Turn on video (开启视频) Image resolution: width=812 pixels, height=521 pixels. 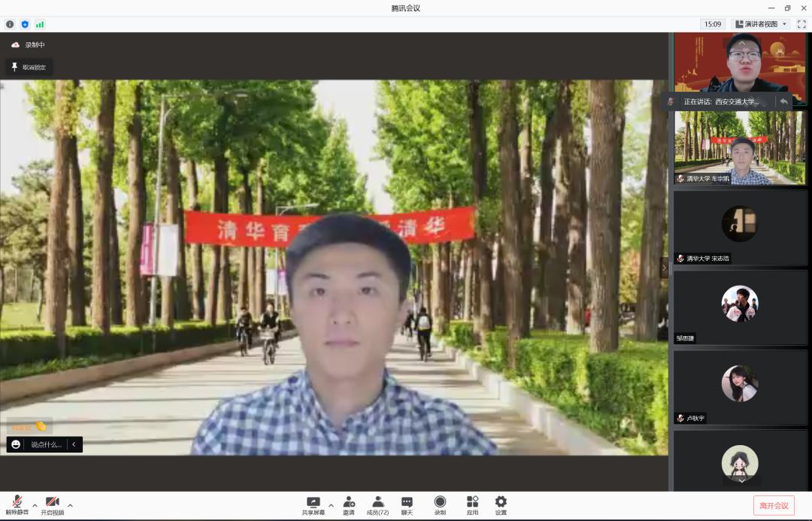[x=52, y=504]
